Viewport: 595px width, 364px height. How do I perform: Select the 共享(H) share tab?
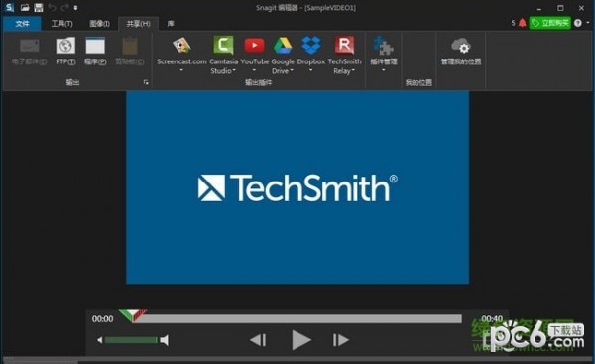(x=138, y=24)
